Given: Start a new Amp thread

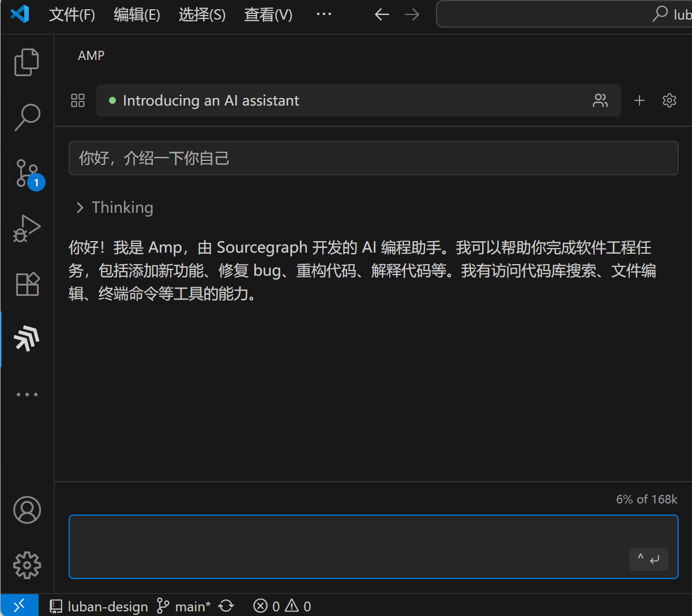Looking at the screenshot, I should click(640, 100).
